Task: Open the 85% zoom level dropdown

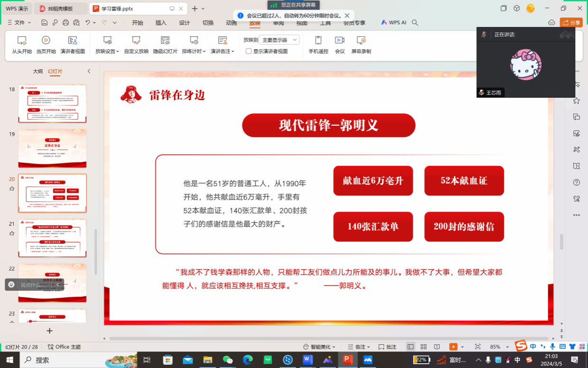Action: [x=498, y=347]
